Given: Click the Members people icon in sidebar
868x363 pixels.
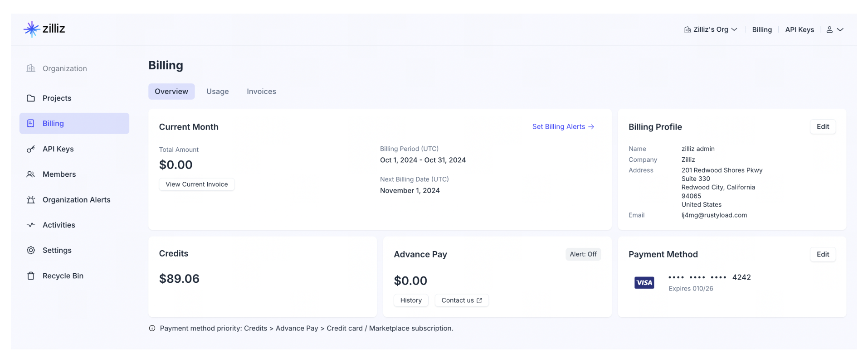Looking at the screenshot, I should click(30, 174).
